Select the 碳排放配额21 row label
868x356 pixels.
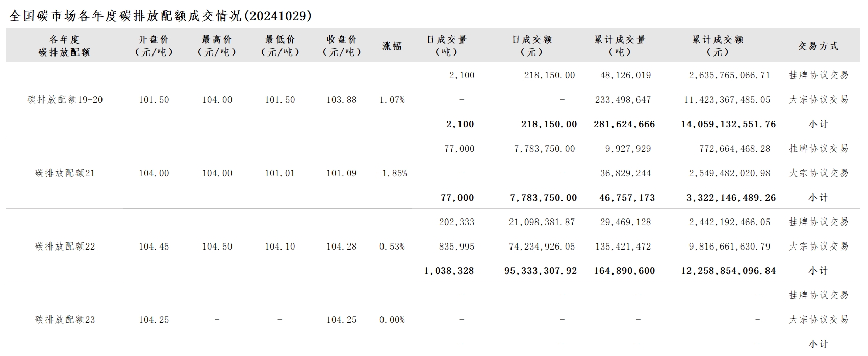[65, 173]
